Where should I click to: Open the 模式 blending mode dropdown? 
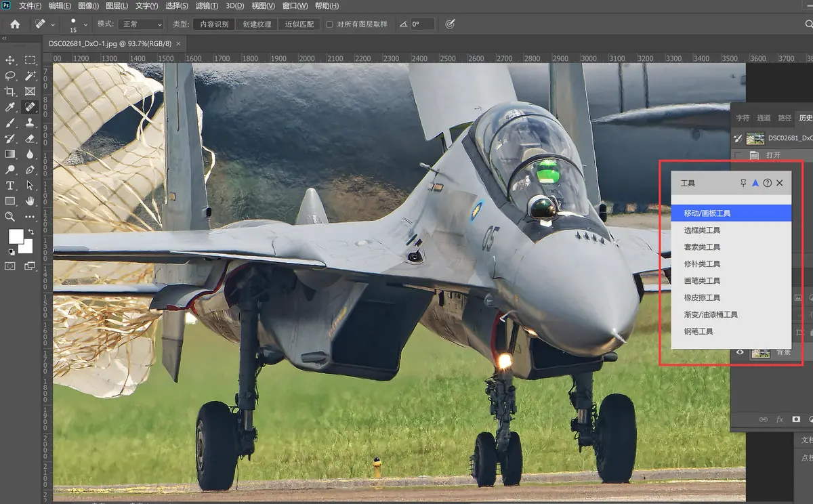(140, 24)
